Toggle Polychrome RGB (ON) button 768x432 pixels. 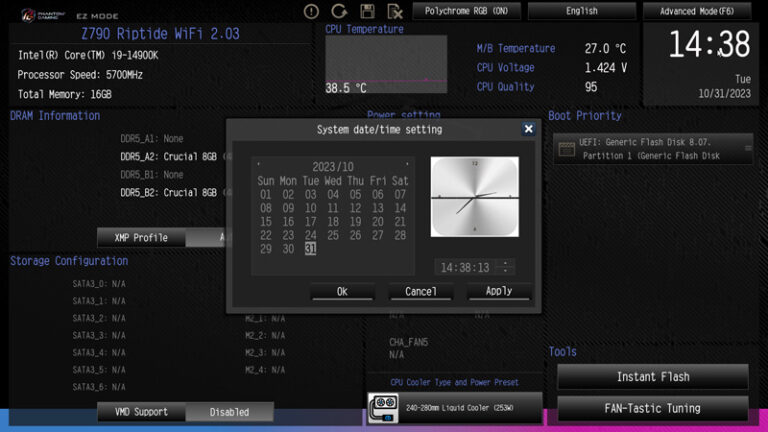click(466, 11)
